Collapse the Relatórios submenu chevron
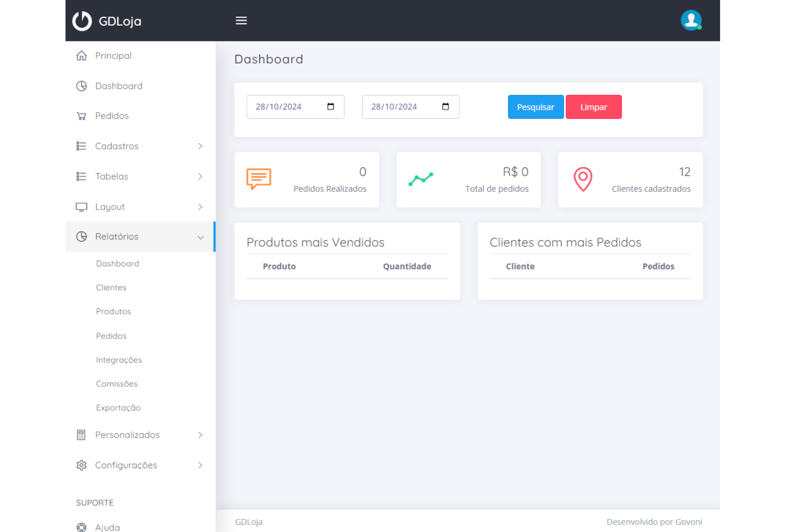The height and width of the screenshot is (532, 786). 201,237
